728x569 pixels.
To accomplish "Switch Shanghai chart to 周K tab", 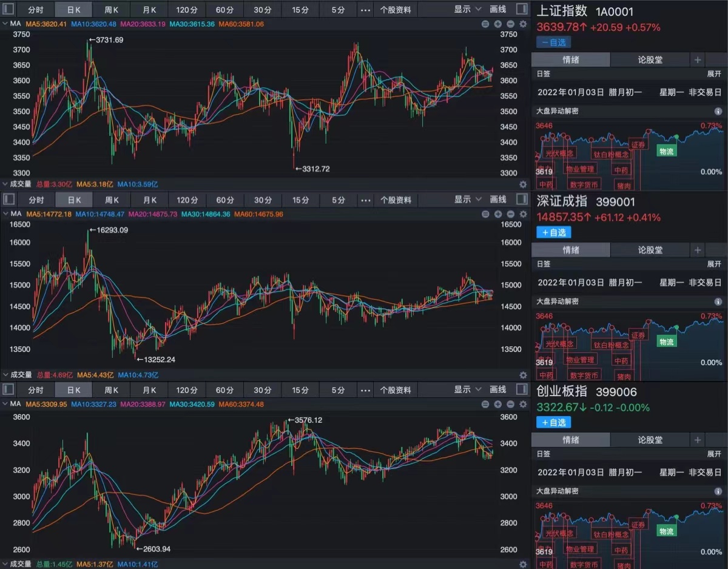I will coord(112,10).
